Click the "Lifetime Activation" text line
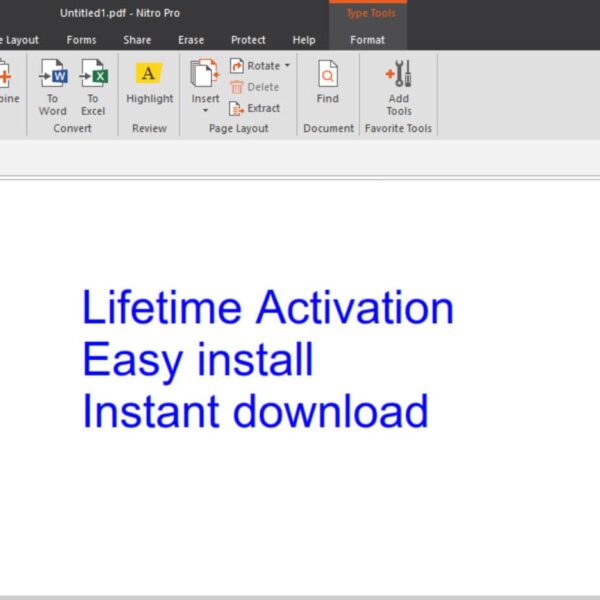The height and width of the screenshot is (600, 600). pos(267,308)
